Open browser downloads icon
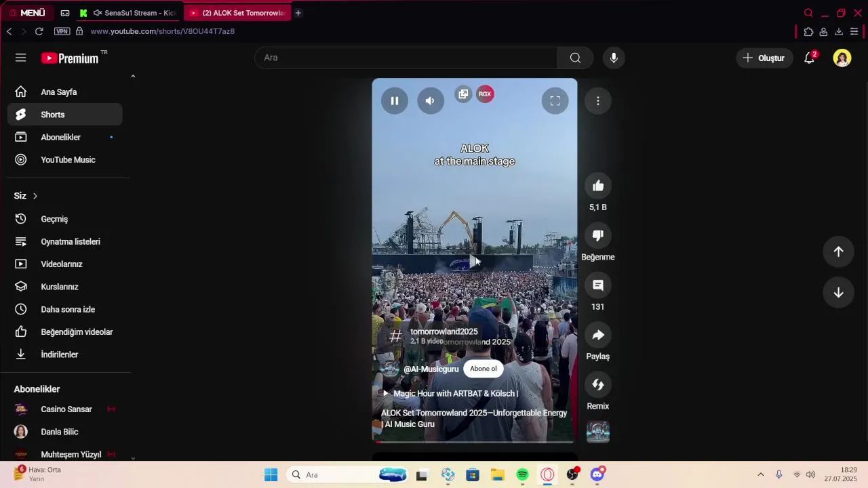 coord(839,31)
